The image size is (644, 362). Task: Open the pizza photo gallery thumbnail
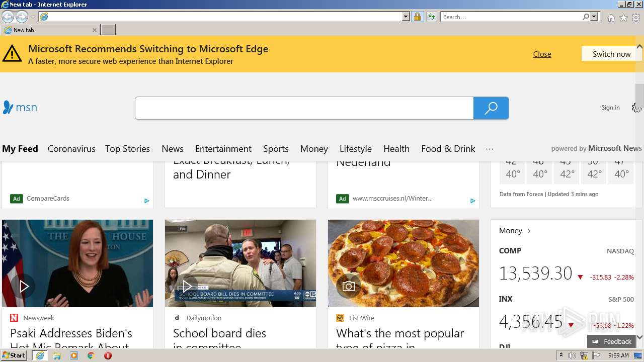tap(404, 263)
